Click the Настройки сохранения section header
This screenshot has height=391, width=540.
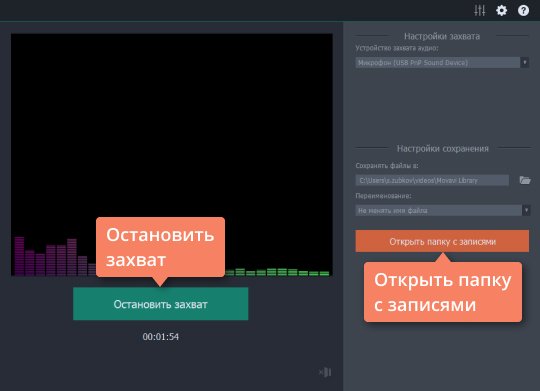click(x=443, y=148)
